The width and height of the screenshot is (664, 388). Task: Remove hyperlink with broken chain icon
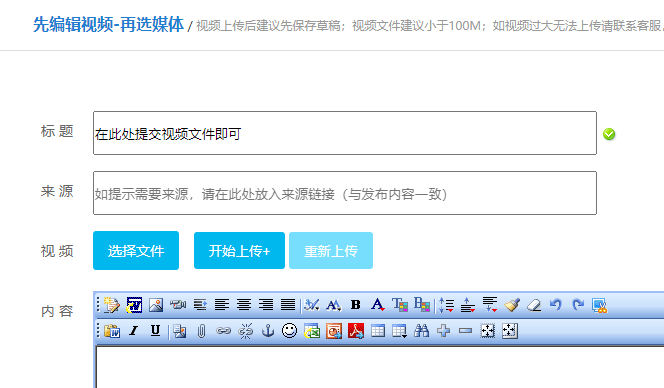tap(246, 331)
